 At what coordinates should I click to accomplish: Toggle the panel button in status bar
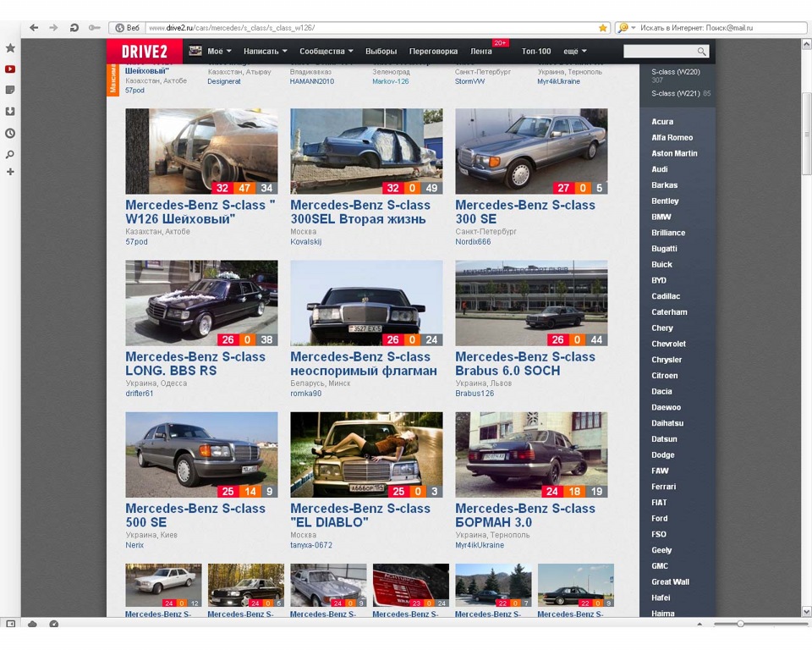(x=10, y=624)
